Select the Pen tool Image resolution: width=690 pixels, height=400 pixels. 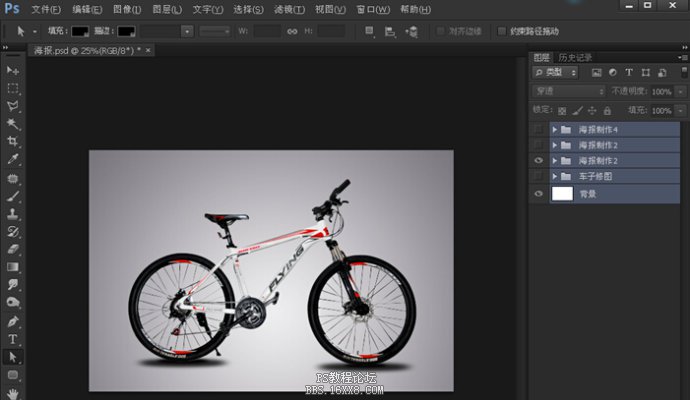click(13, 322)
